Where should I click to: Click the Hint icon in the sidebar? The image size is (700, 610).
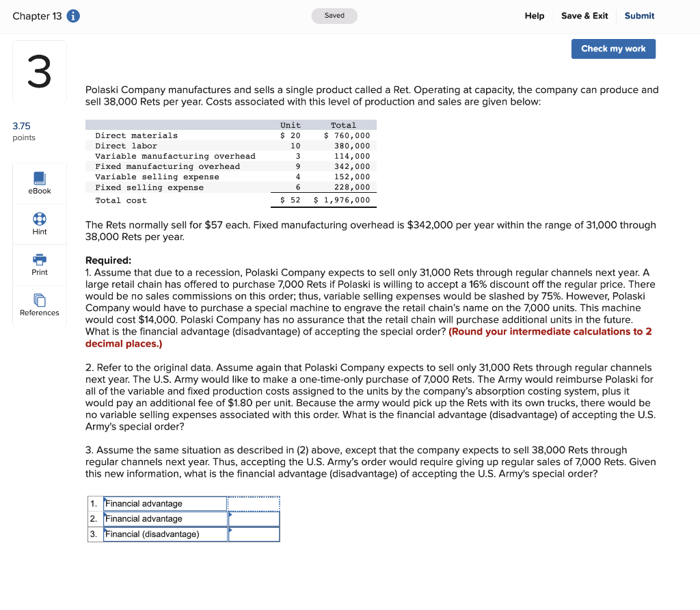point(39,224)
